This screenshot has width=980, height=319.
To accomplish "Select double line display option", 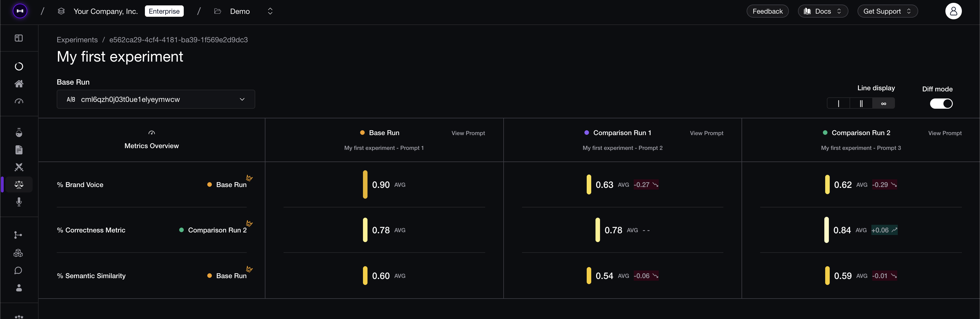I will click(861, 103).
